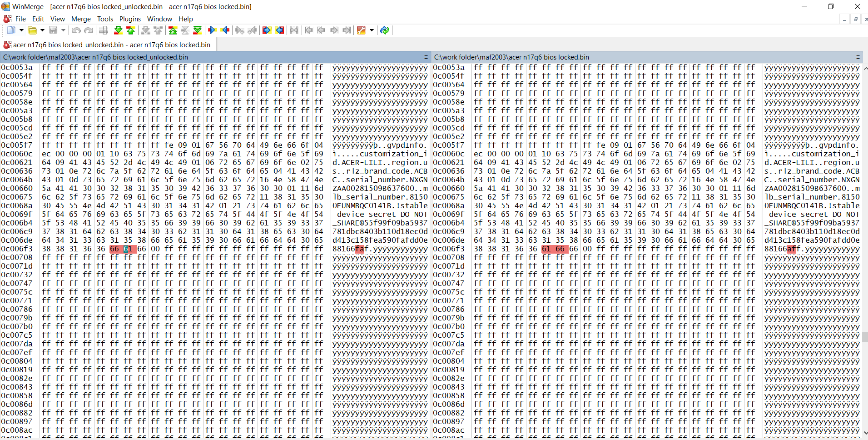Click '_device_secret_DO_NOT' in right pane
This screenshot has height=440, width=868.
812,215
